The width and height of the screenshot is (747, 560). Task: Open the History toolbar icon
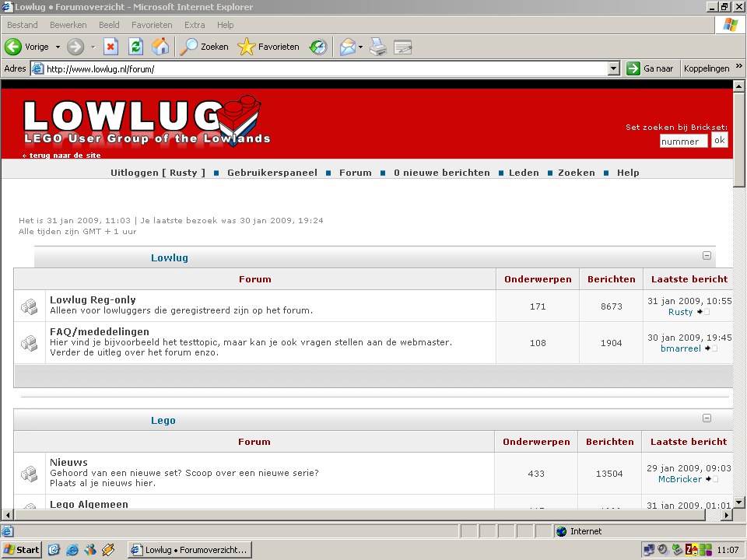click(x=318, y=47)
